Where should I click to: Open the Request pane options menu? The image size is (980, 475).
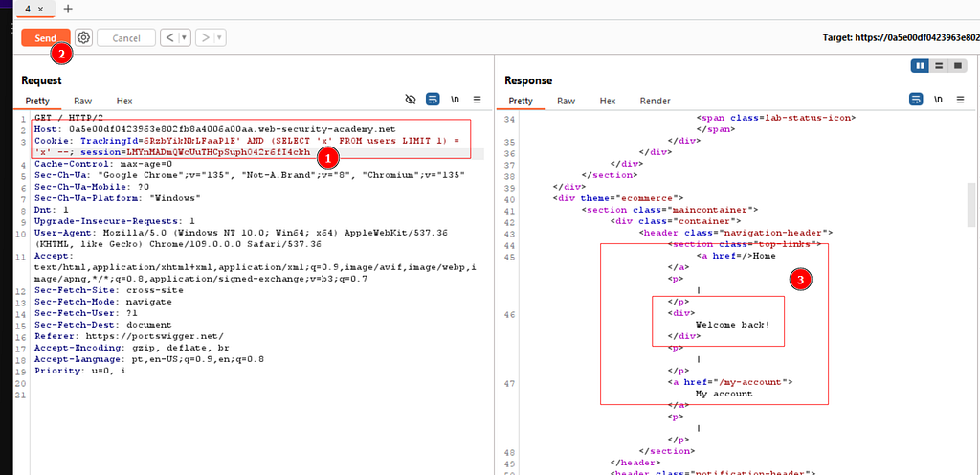coord(477,99)
